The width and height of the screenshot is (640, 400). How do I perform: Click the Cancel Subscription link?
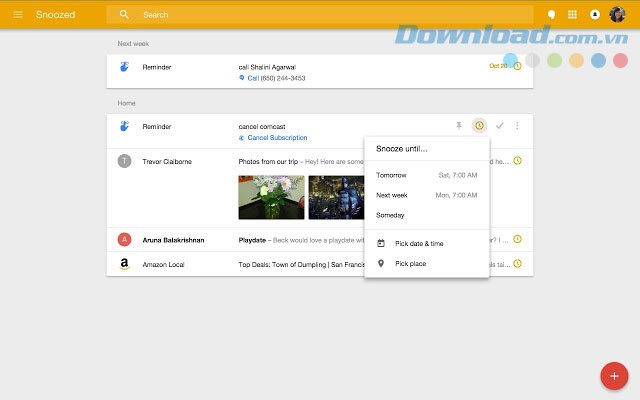click(x=277, y=138)
